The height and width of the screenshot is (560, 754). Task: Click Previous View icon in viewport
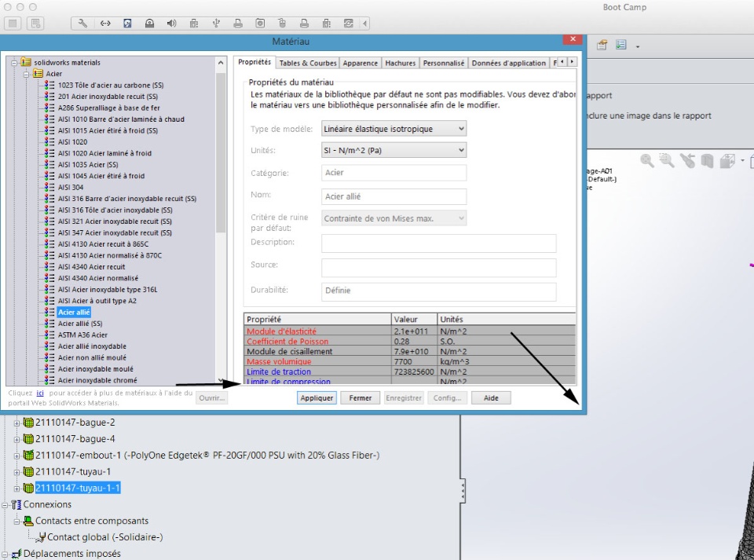(x=687, y=160)
